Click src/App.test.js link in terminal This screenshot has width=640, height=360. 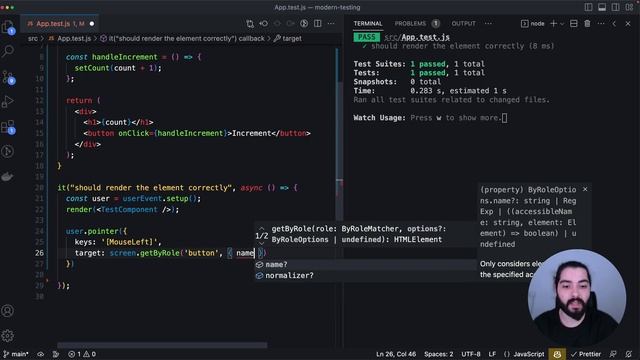pyautogui.click(x=417, y=37)
